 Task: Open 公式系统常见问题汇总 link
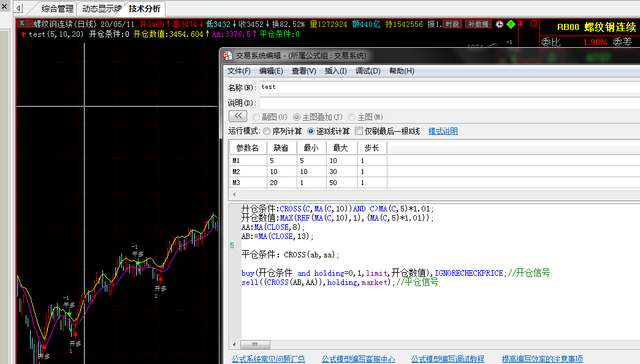(268, 359)
